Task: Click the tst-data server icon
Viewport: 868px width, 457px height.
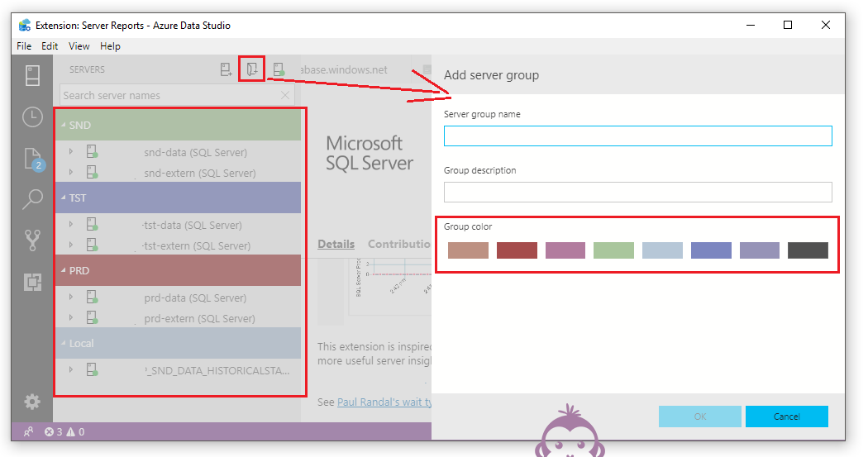Action: 92,225
